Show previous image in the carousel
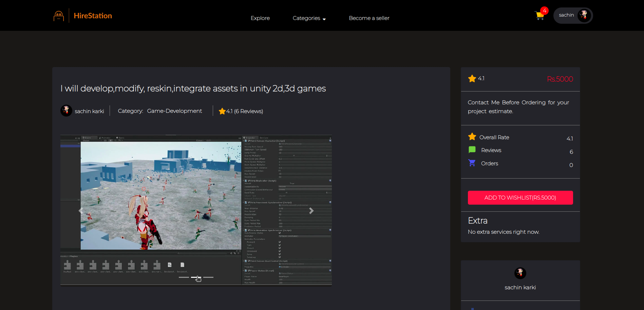This screenshot has width=644, height=310. click(x=81, y=211)
